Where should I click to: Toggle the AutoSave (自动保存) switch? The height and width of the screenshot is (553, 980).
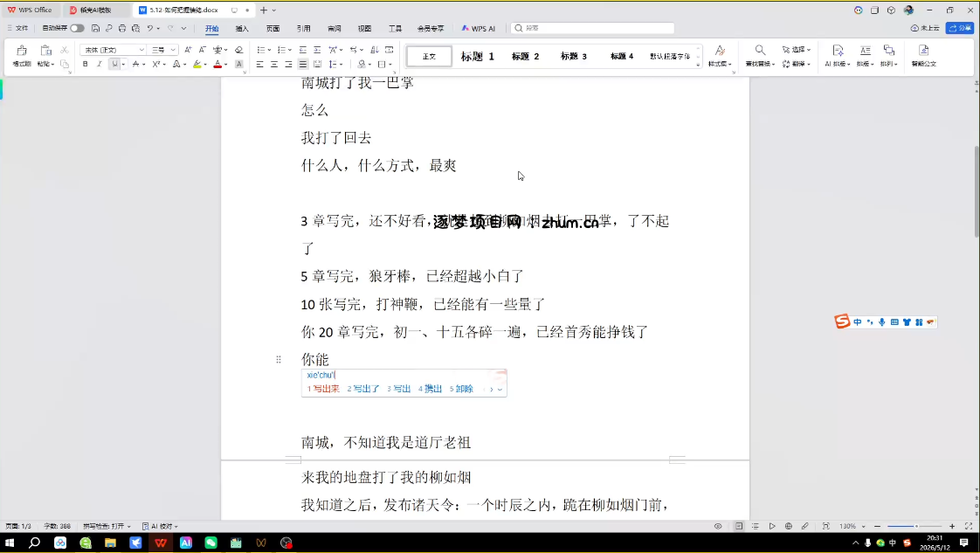point(77,28)
